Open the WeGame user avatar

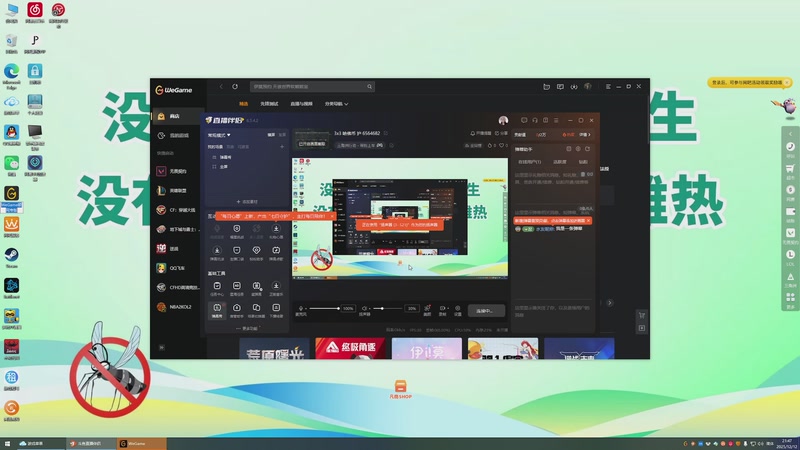tap(588, 87)
